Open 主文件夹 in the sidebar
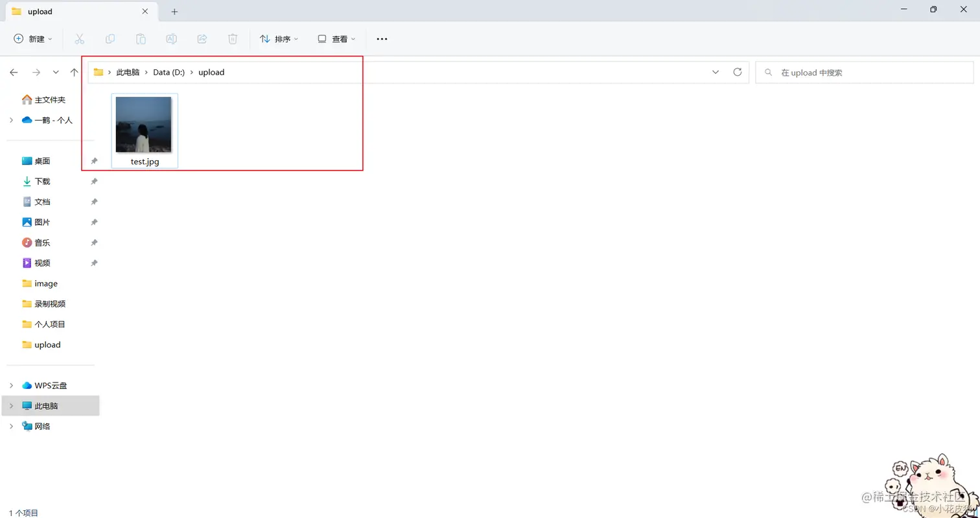The width and height of the screenshot is (980, 518). click(x=43, y=100)
